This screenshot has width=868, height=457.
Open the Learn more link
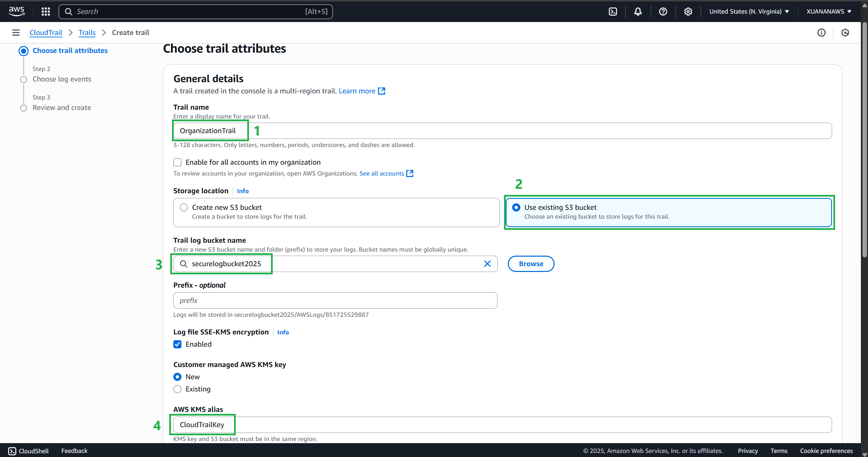click(357, 91)
